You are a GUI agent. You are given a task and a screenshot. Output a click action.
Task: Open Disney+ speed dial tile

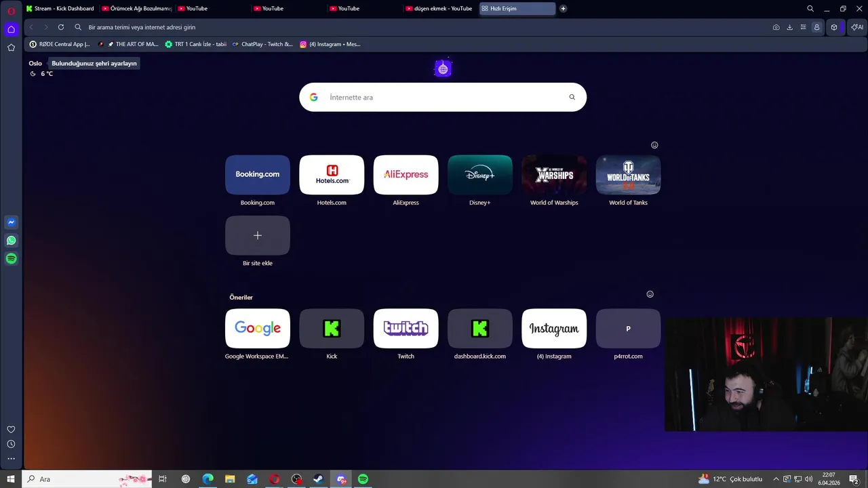click(x=480, y=175)
